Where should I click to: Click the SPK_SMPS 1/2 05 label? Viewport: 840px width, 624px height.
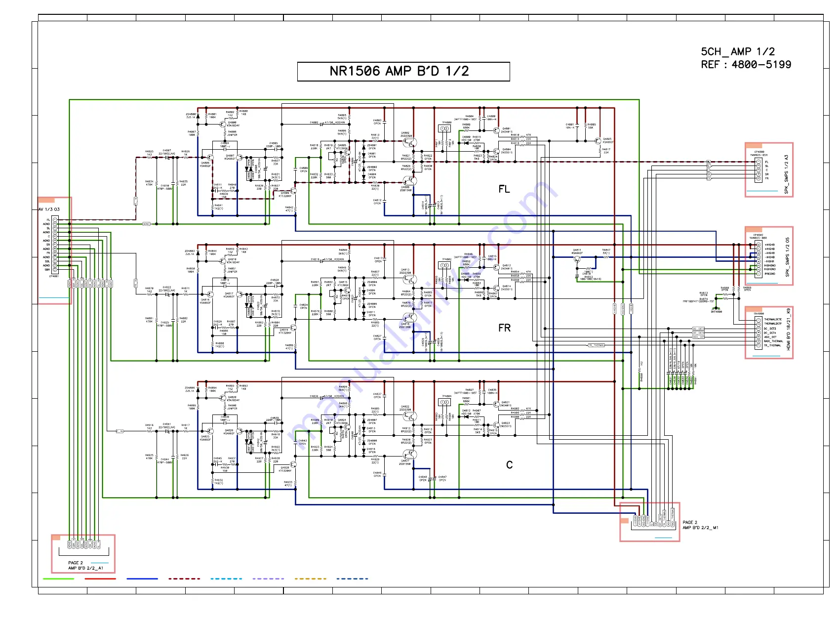coord(787,257)
